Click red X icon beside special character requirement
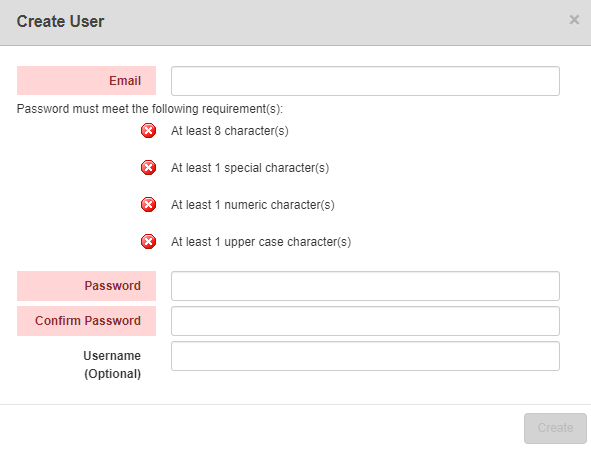This screenshot has height=449, width=591. tap(149, 168)
